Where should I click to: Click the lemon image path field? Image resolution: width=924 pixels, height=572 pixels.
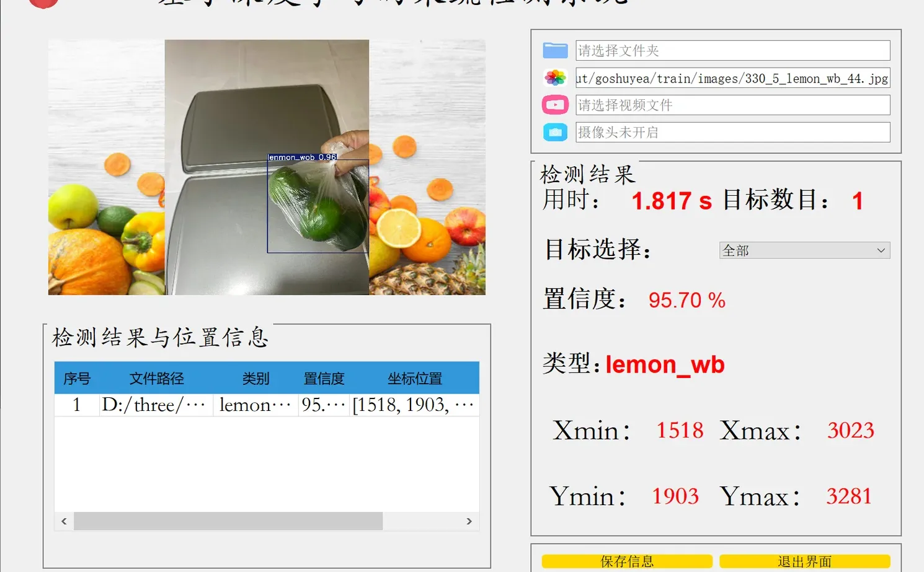click(732, 78)
